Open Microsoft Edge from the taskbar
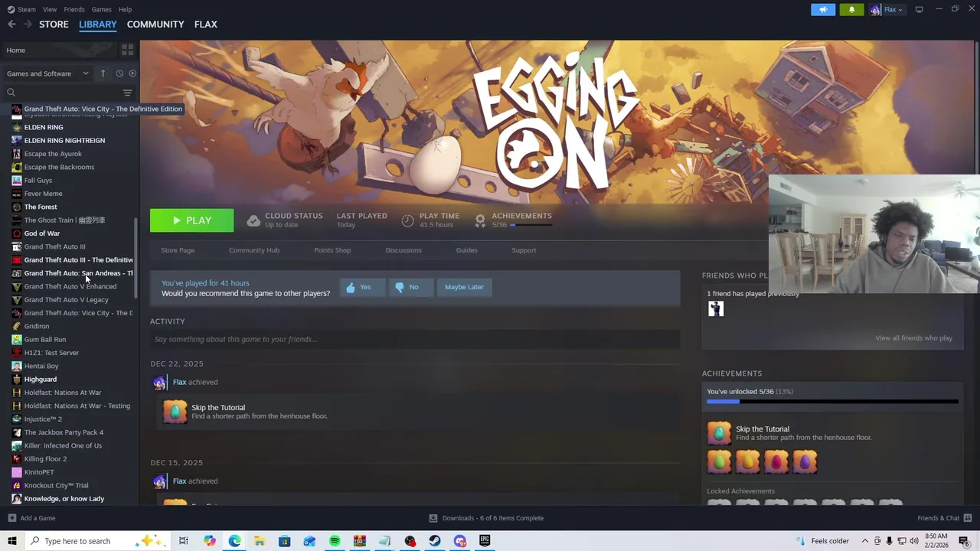Image resolution: width=980 pixels, height=551 pixels. tap(234, 541)
